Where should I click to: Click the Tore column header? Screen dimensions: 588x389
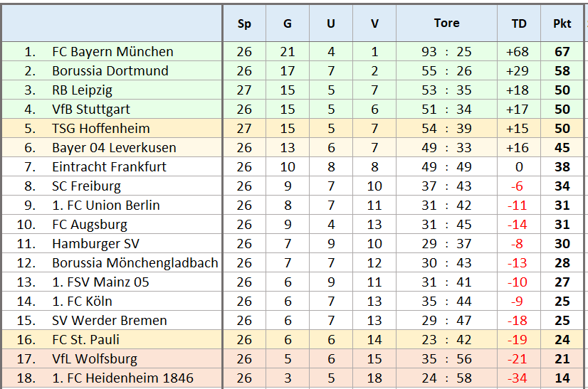446,23
